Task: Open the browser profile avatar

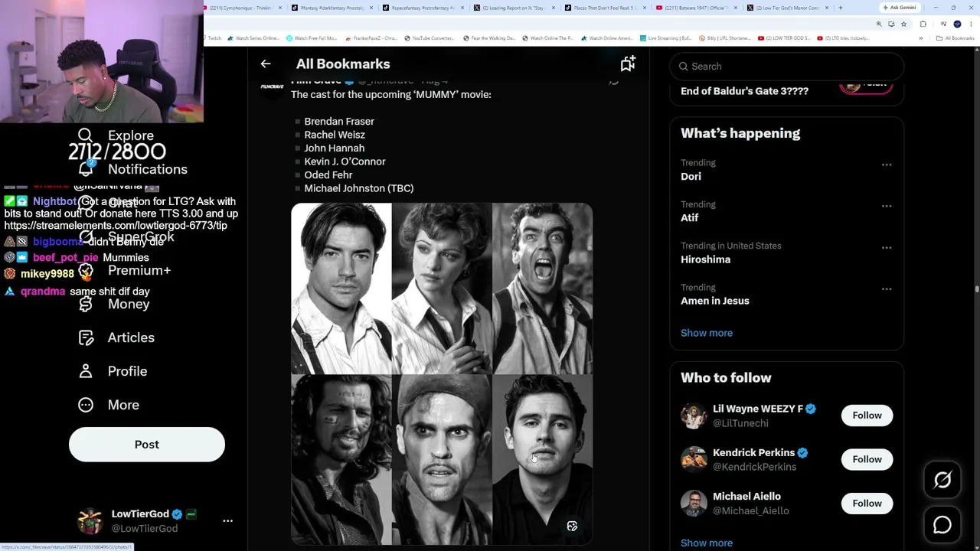Action: click(957, 24)
